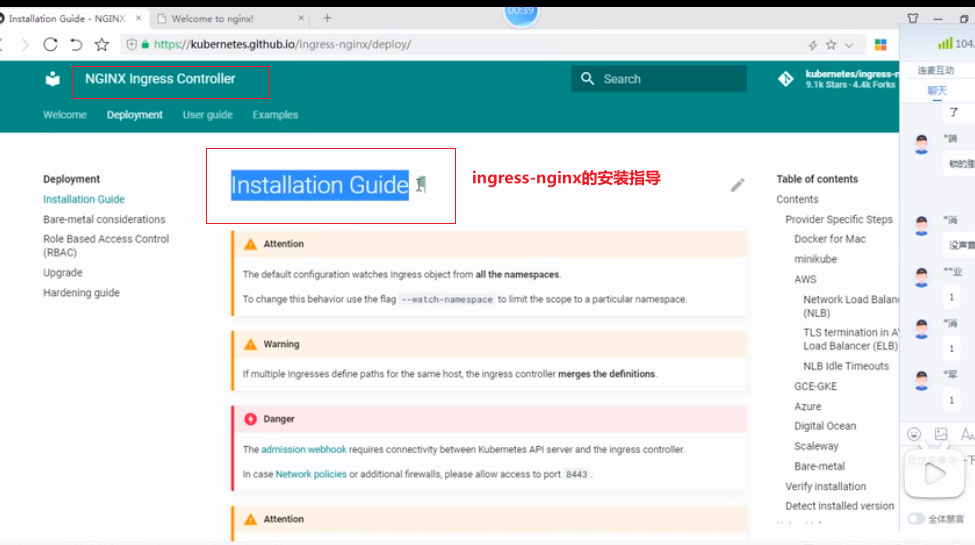Jump to GCE-GKE section
This screenshot has height=545, width=975.
coord(815,386)
